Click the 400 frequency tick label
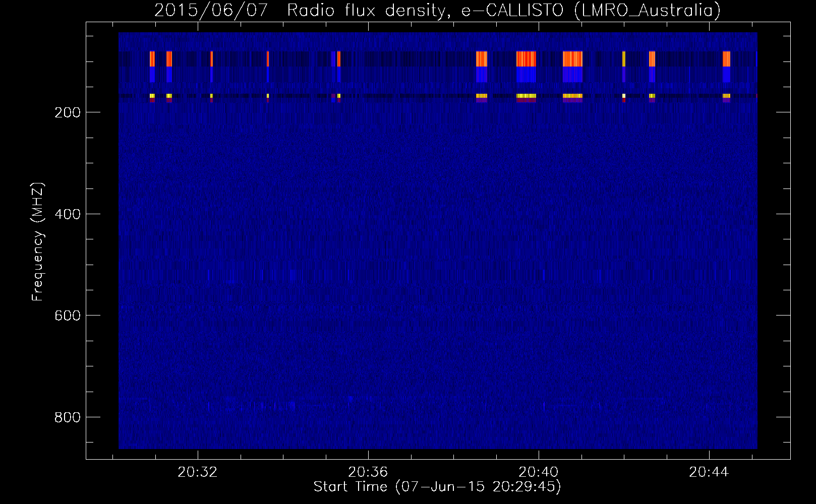 coord(68,214)
